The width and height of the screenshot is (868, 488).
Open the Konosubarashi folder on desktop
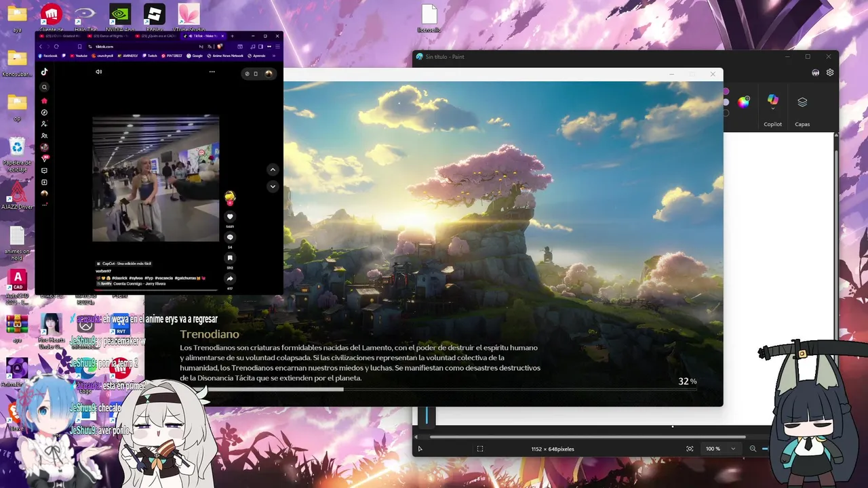click(x=17, y=64)
